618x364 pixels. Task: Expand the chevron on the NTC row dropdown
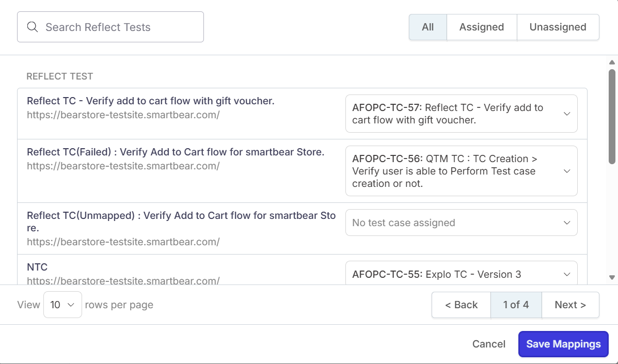567,274
